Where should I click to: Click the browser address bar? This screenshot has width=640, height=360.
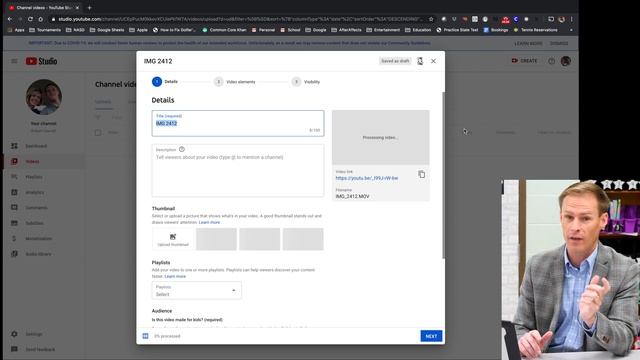[241, 19]
